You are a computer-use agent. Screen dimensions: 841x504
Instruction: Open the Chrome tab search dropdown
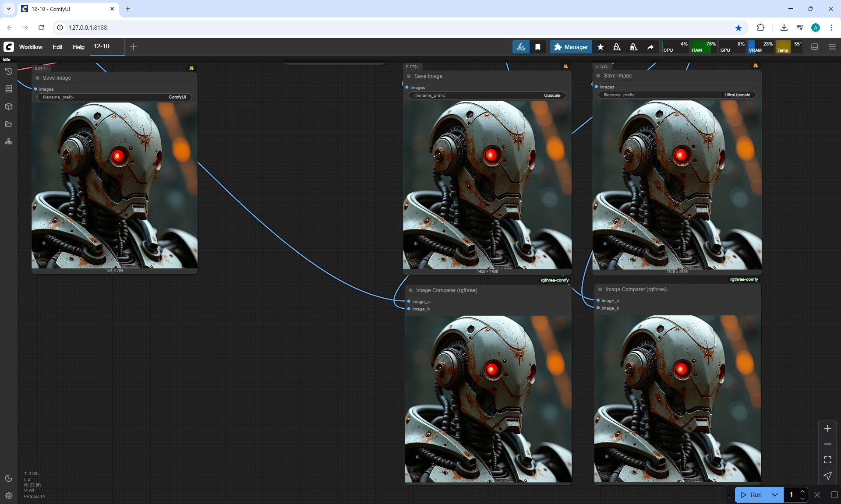coord(8,9)
